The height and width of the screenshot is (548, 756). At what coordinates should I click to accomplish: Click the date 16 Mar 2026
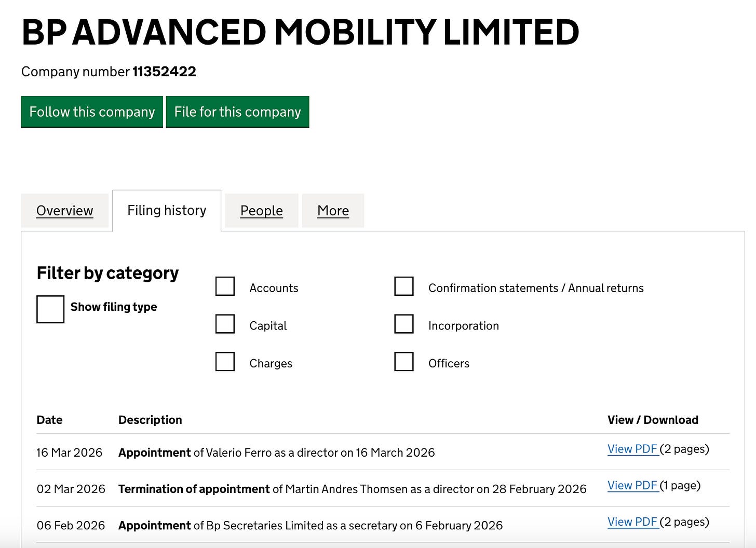click(x=70, y=453)
